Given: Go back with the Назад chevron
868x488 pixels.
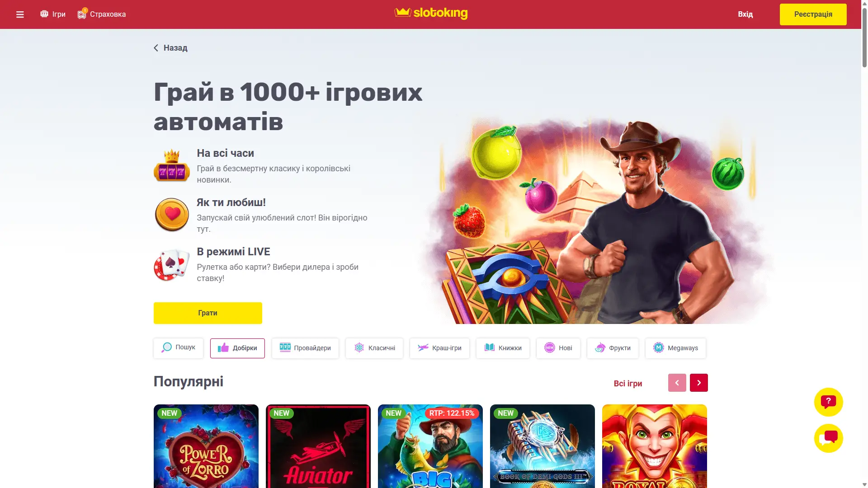Looking at the screenshot, I should click(156, 48).
